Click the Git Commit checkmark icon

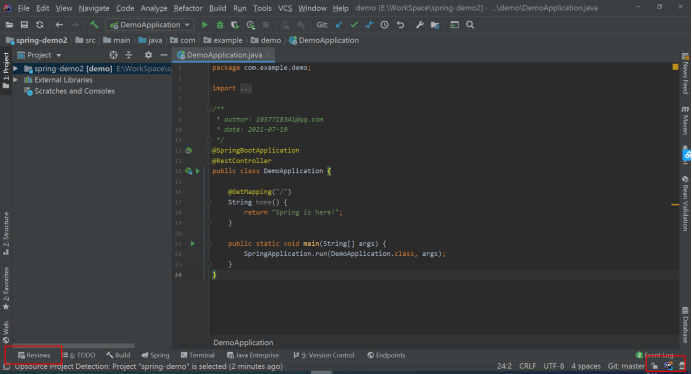(x=354, y=25)
